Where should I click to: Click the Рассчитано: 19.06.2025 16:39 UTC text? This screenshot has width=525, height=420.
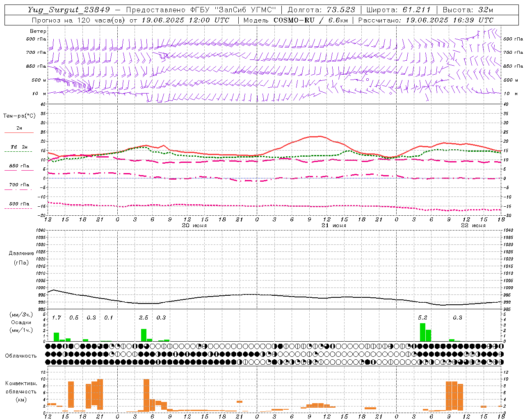(426, 20)
